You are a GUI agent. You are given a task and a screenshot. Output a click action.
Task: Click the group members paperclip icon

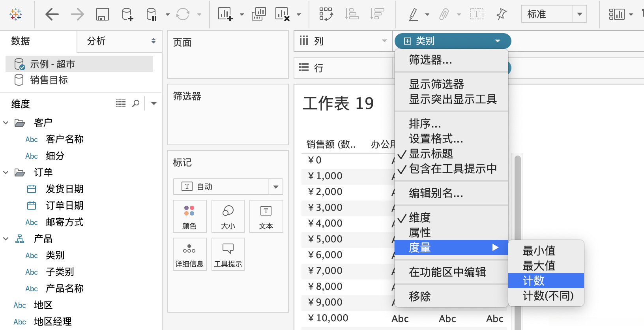pyautogui.click(x=444, y=15)
